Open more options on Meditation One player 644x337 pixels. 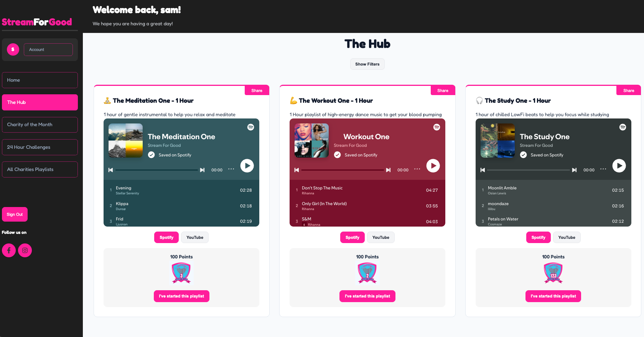click(x=231, y=169)
